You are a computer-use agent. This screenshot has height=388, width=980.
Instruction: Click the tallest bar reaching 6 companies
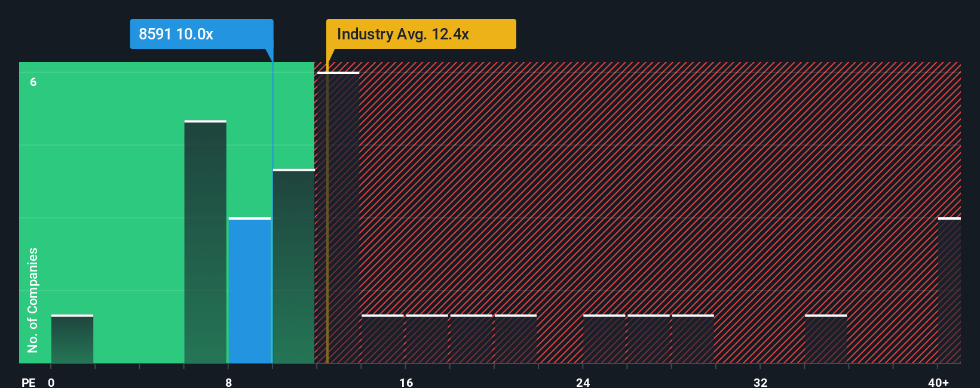tap(338, 218)
